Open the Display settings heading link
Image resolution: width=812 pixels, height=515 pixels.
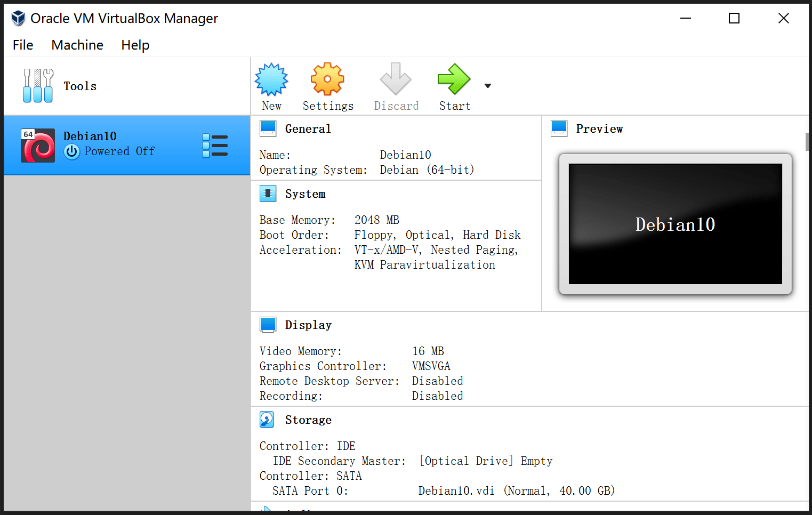(x=308, y=325)
